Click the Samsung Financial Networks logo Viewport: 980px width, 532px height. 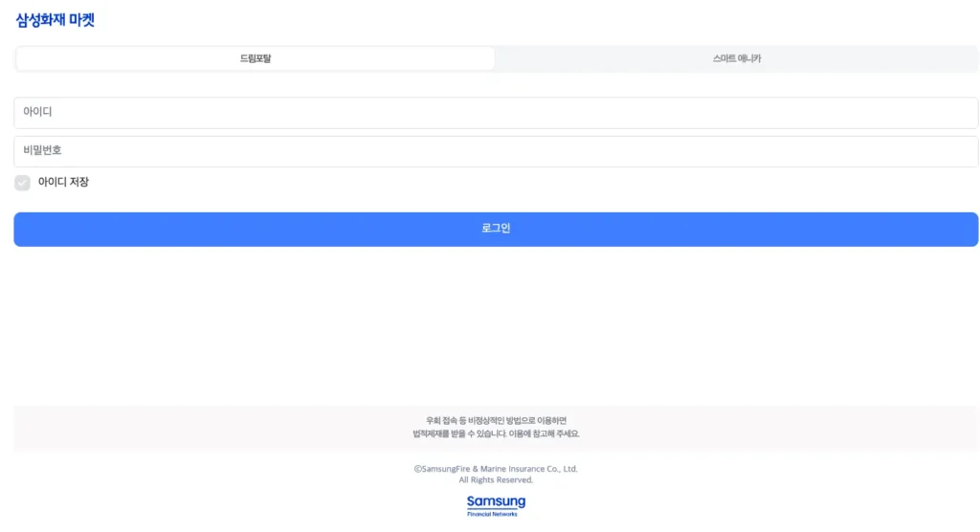click(496, 506)
